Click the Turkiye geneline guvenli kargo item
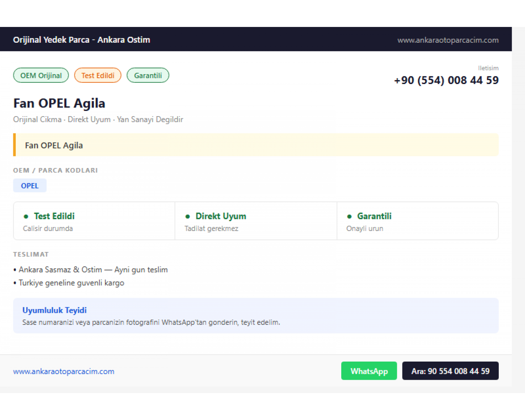 [69, 283]
